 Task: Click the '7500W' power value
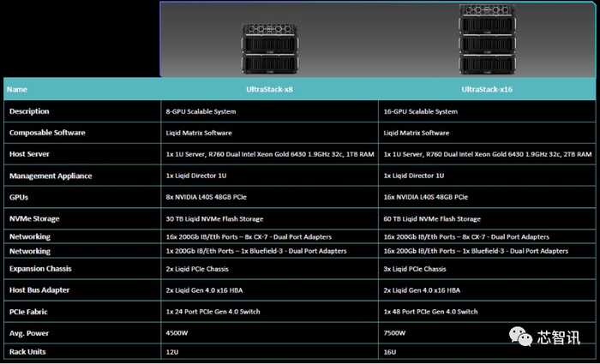tap(394, 333)
